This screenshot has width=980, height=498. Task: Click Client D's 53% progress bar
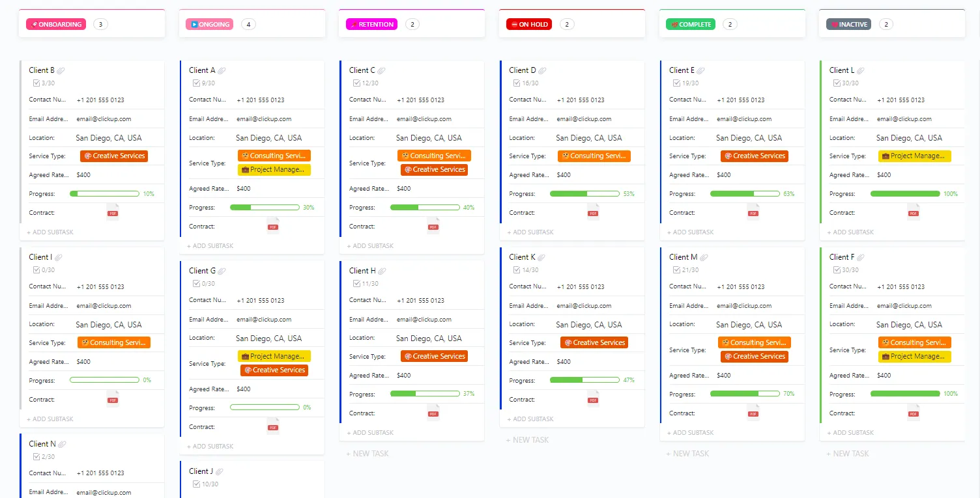(x=584, y=193)
